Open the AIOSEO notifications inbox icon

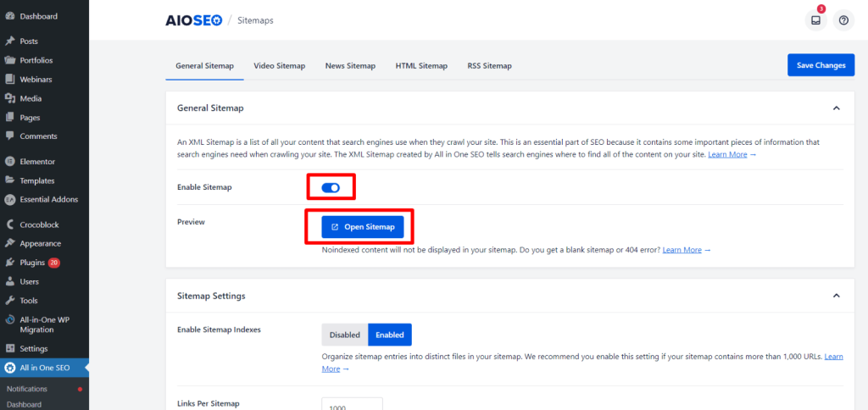tap(815, 20)
